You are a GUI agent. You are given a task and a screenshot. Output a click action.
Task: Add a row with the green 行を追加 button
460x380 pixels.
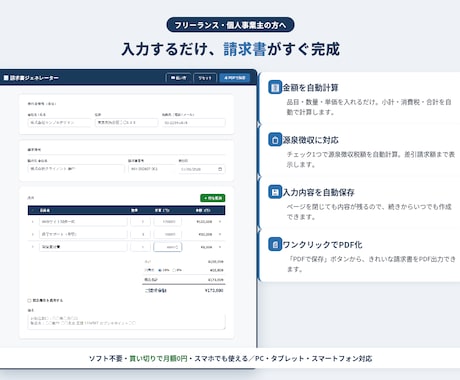[x=213, y=198]
